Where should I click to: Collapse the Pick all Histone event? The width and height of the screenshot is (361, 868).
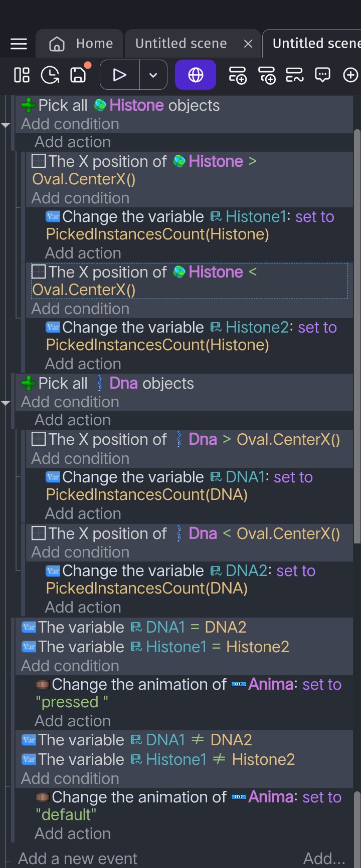point(6,125)
